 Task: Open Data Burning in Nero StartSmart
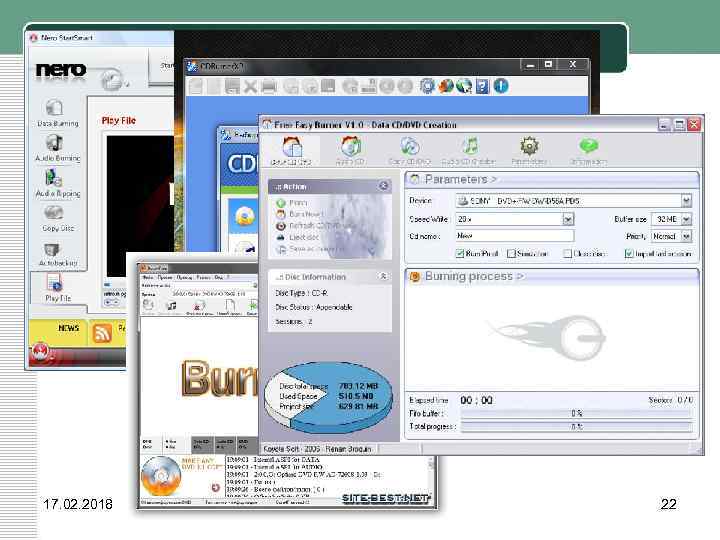pos(57,113)
